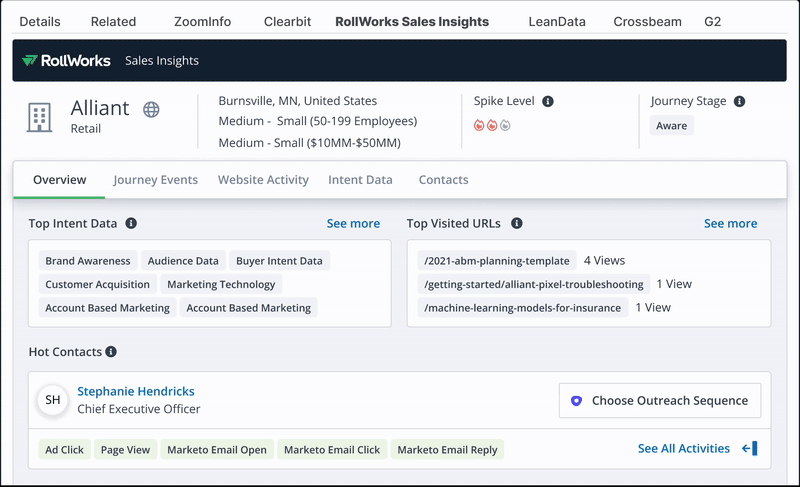The height and width of the screenshot is (487, 800).
Task: Switch to the Clearbit tab
Action: 287,21
